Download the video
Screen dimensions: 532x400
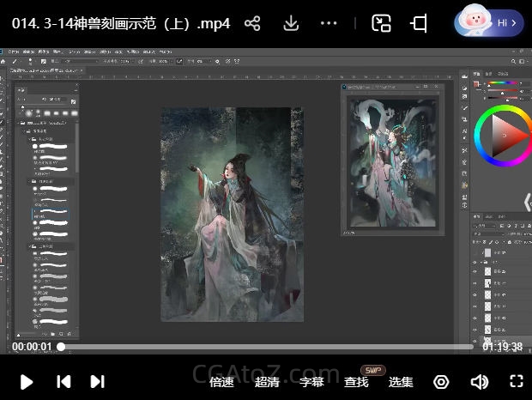(x=291, y=23)
